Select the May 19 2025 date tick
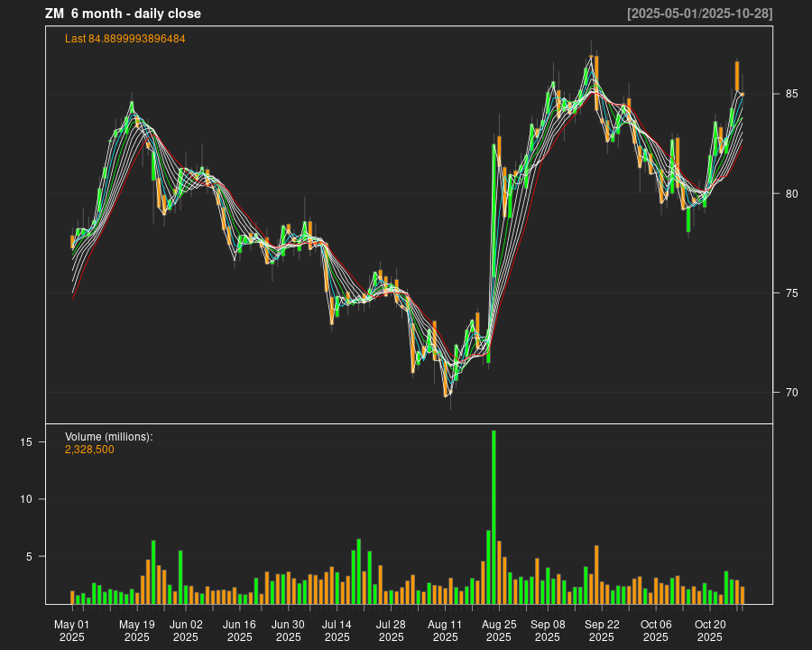The image size is (812, 650). (137, 630)
